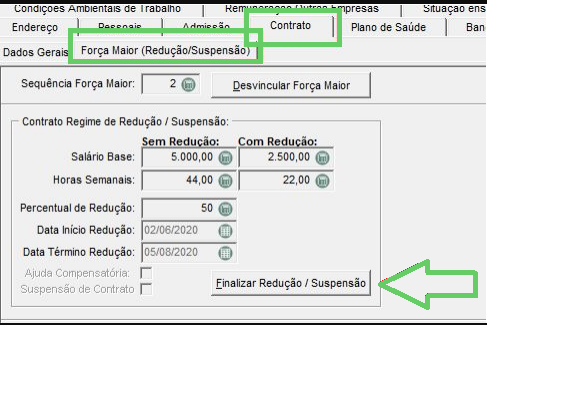This screenshot has width=569, height=396.
Task: Click calculator icon in Salário Base Sem Redução
Action: (x=225, y=158)
